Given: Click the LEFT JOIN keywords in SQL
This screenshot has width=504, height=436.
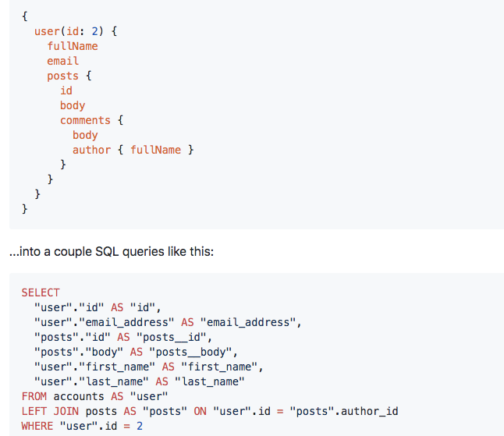Looking at the screenshot, I should pyautogui.click(x=50, y=411).
